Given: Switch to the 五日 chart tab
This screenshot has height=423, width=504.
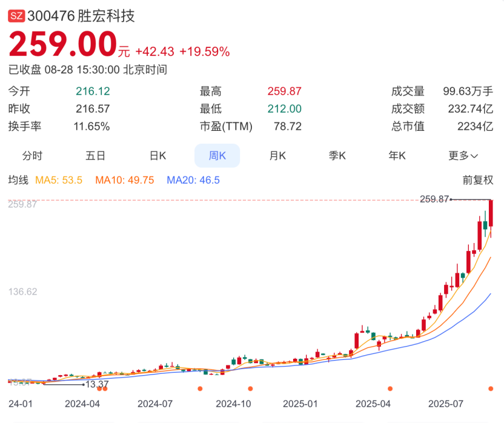Looking at the screenshot, I should point(96,156).
